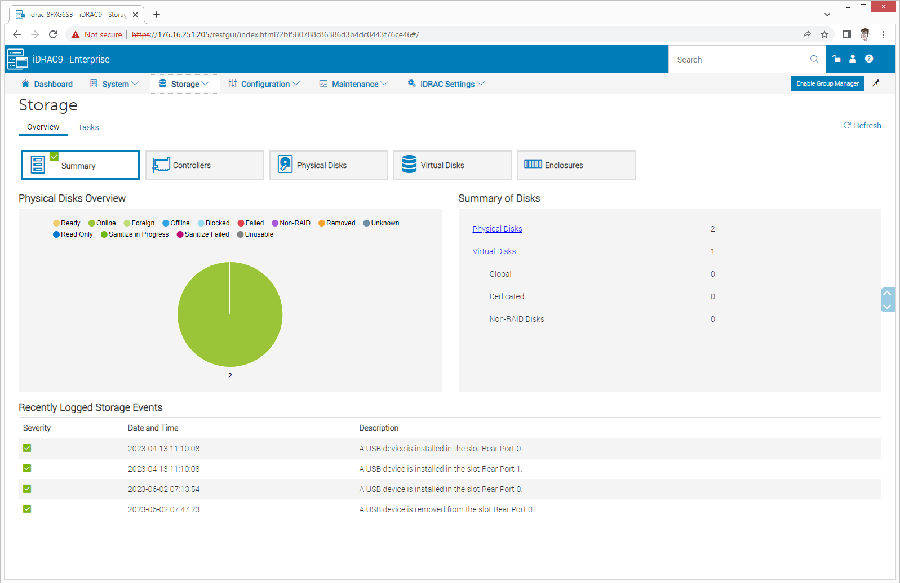Open the iDRAC Settings menu

click(x=446, y=84)
